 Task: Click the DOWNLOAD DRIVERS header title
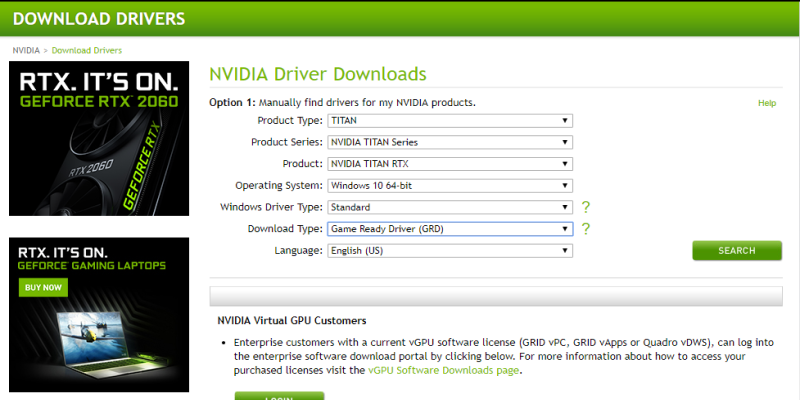tap(99, 19)
